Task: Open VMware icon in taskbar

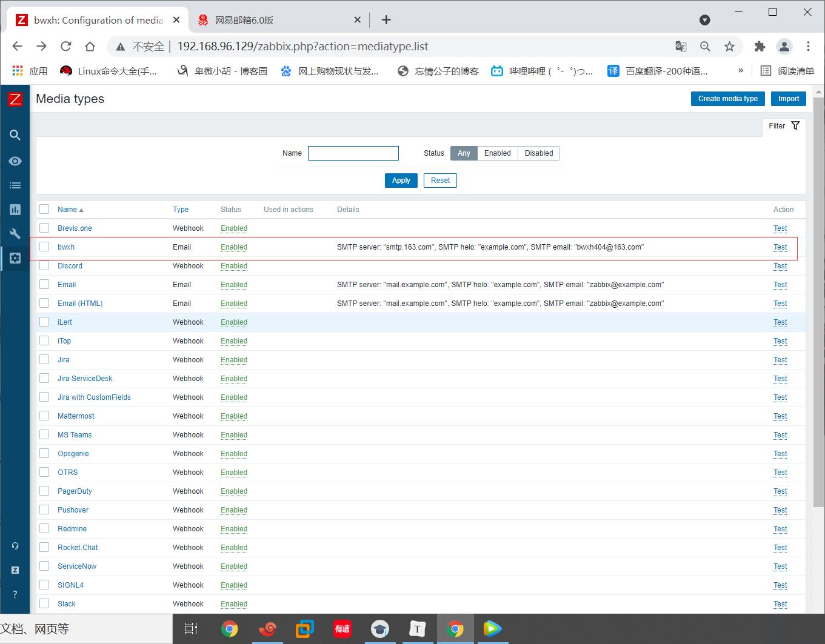Action: coord(305,629)
